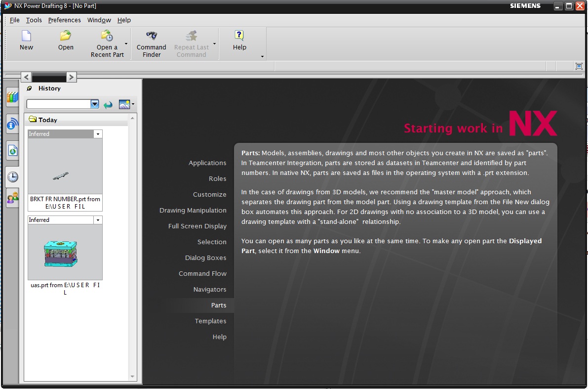Image resolution: width=588 pixels, height=389 pixels.
Task: Launch the Command Finder binoculars
Action: pyautogui.click(x=152, y=36)
